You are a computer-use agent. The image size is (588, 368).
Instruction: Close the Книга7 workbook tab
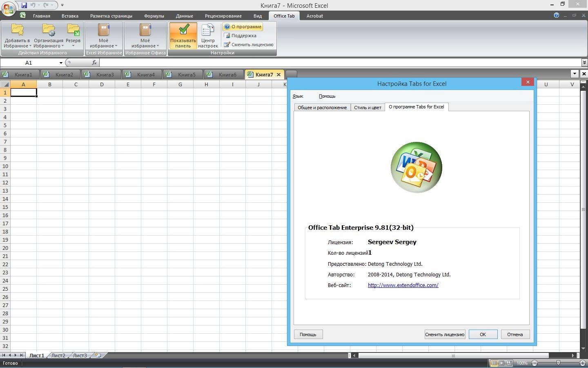coord(278,74)
